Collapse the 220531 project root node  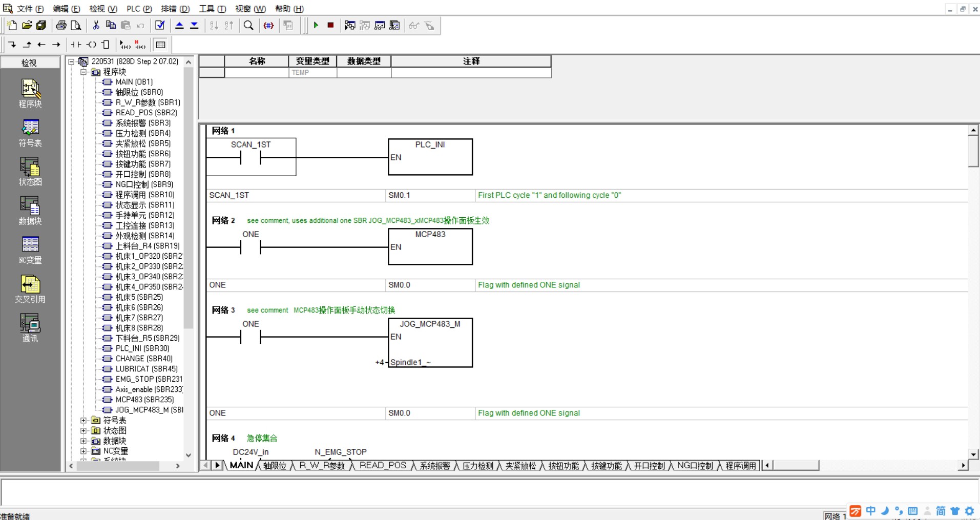point(71,61)
